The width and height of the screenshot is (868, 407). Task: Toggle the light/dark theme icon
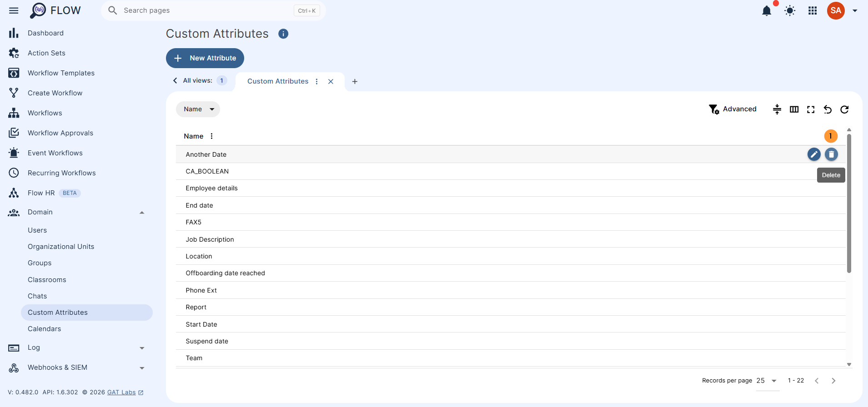(x=790, y=10)
